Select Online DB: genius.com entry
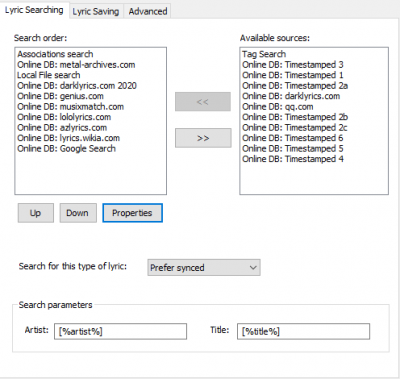400x379 pixels. [x=60, y=96]
